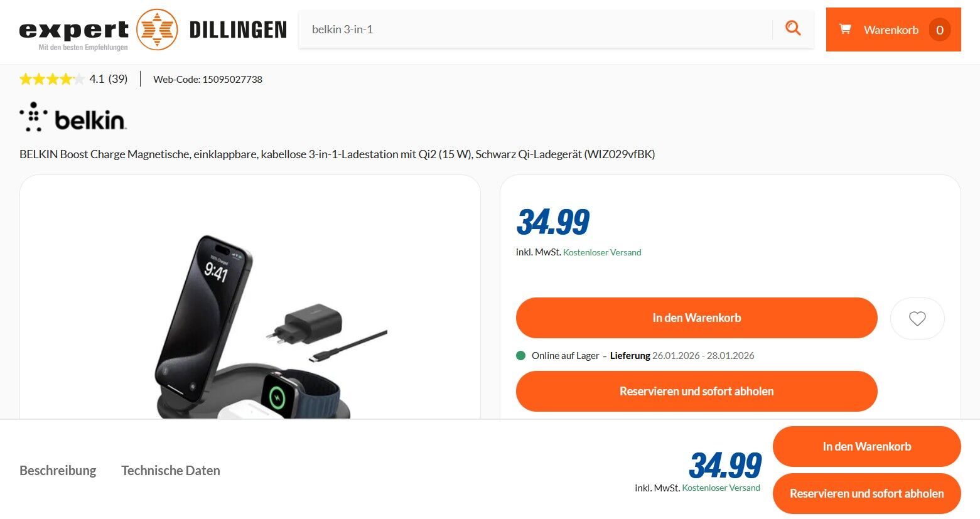Open the Beschreibung tab
The image size is (980, 519).
(58, 471)
